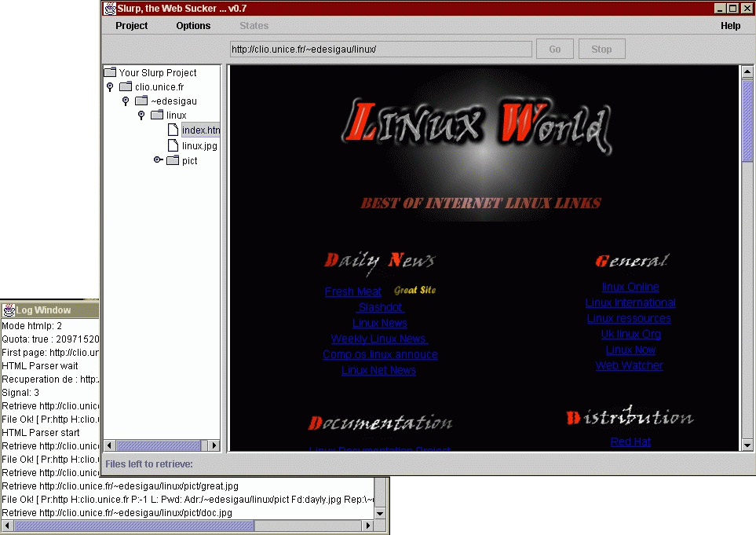Click the tree panel horizontal scrollbar thumb
Image resolution: width=756 pixels, height=535 pixels.
[159, 445]
